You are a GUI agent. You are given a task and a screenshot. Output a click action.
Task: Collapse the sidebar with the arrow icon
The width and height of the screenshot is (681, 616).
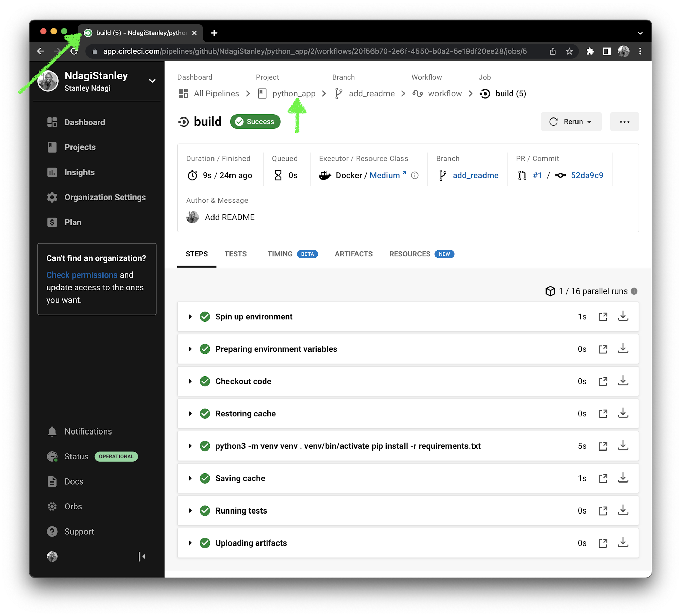click(142, 556)
